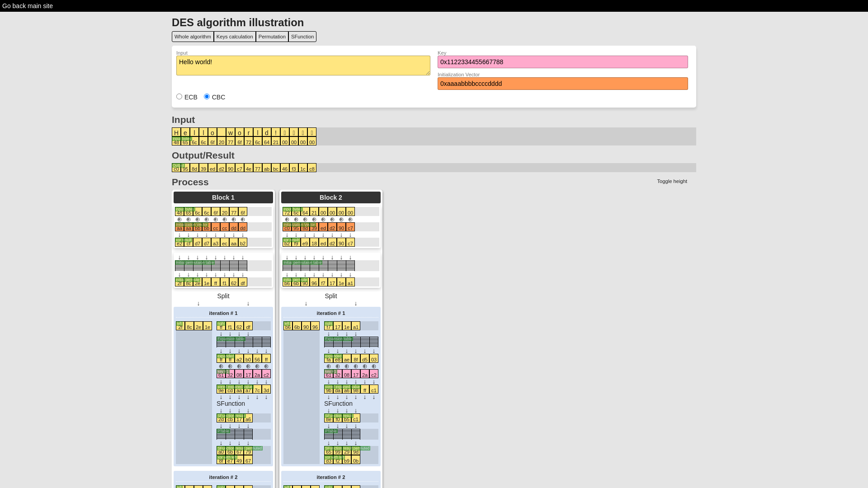Click Go back main site link
Image resolution: width=868 pixels, height=488 pixels.
tap(28, 6)
